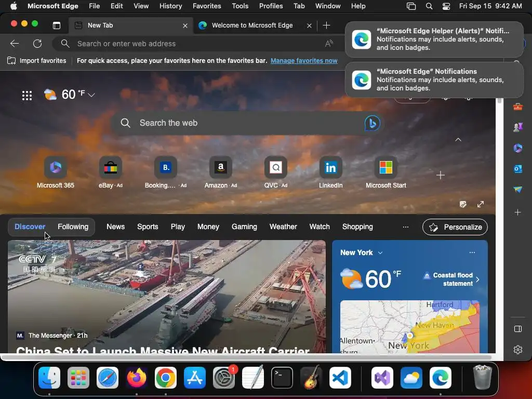Open the Sports feed tab
Viewport: 532px width, 399px height.
pos(148,227)
